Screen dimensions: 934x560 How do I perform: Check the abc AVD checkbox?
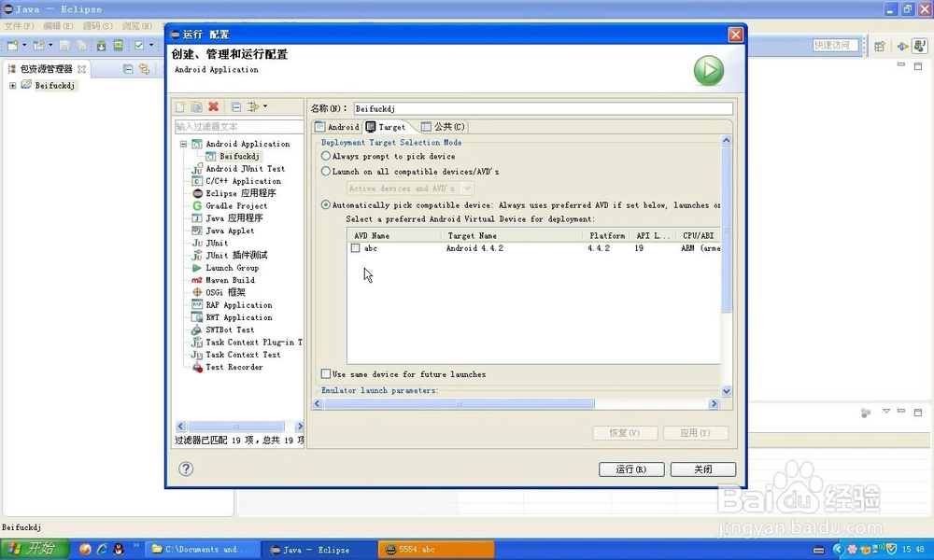pos(356,248)
